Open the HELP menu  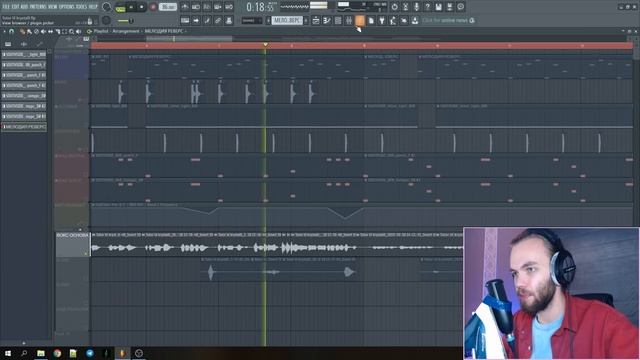93,7
